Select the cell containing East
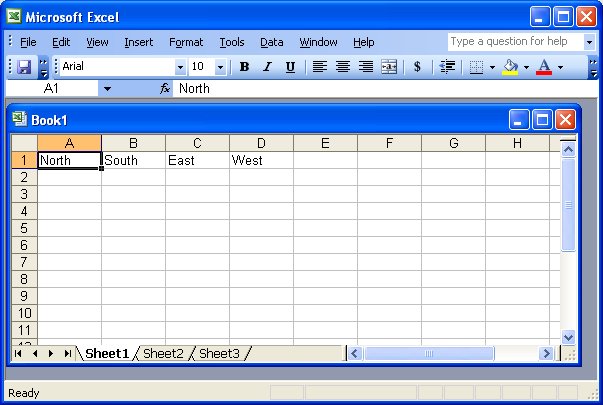Image resolution: width=603 pixels, height=405 pixels. tap(197, 160)
